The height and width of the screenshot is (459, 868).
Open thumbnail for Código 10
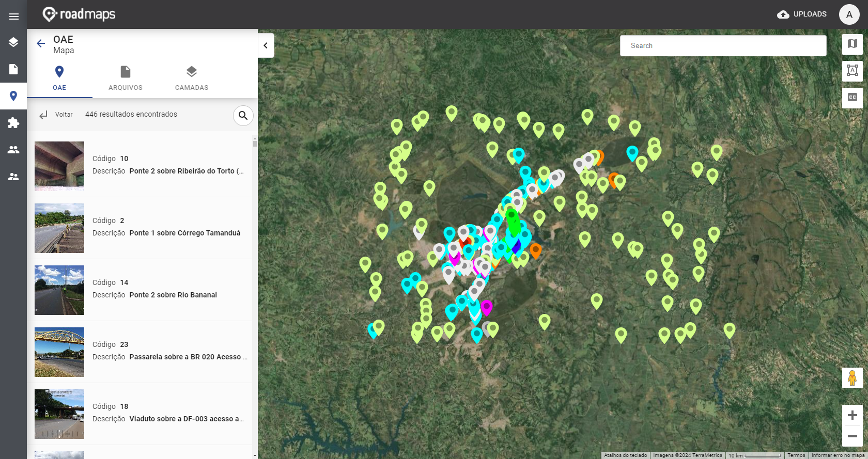pyautogui.click(x=59, y=166)
